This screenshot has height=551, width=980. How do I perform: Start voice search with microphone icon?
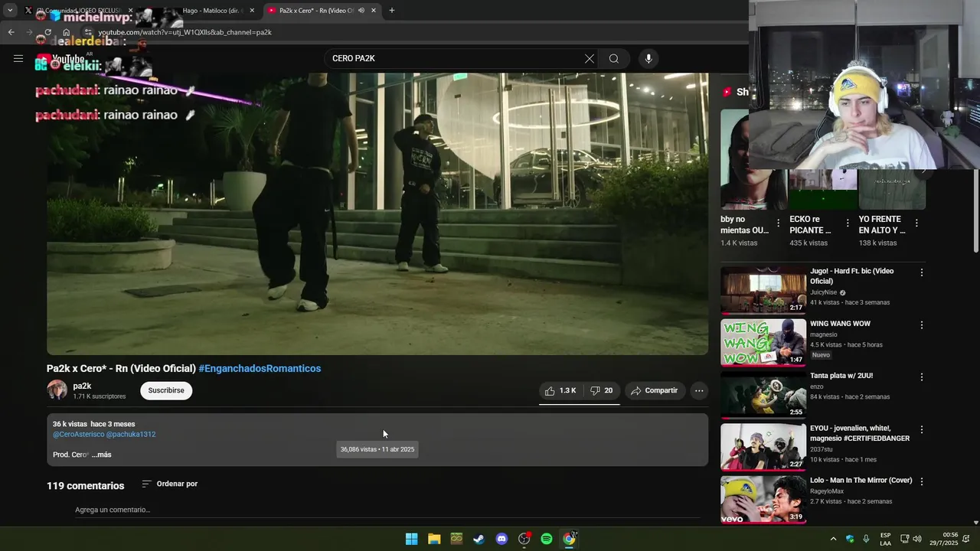point(648,59)
